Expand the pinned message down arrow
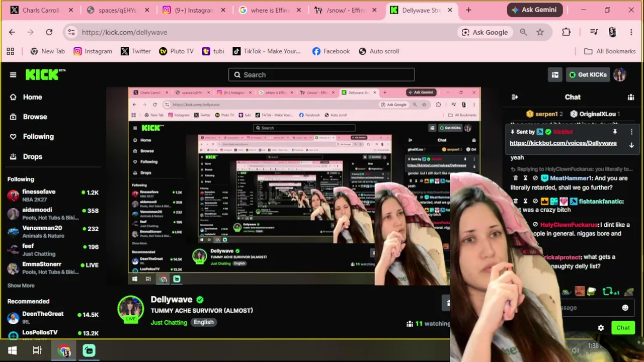 pos(631,145)
